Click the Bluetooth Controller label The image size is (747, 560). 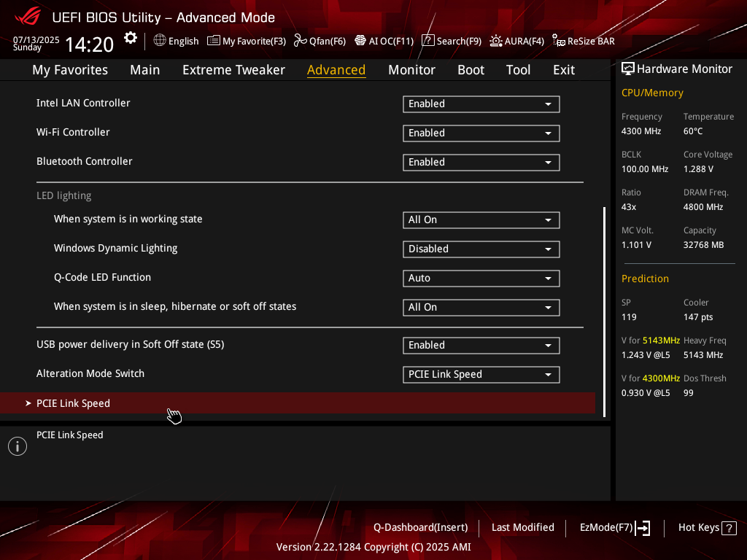pyautogui.click(x=85, y=161)
